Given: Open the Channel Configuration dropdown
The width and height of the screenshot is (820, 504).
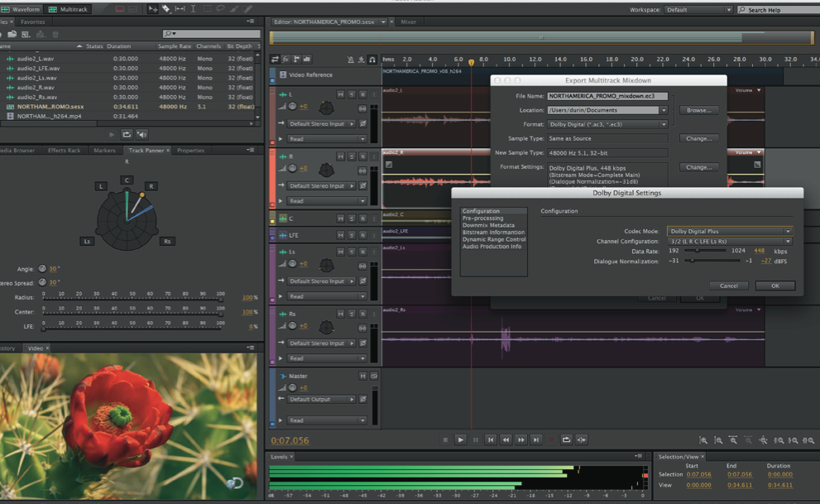Looking at the screenshot, I should tap(730, 241).
